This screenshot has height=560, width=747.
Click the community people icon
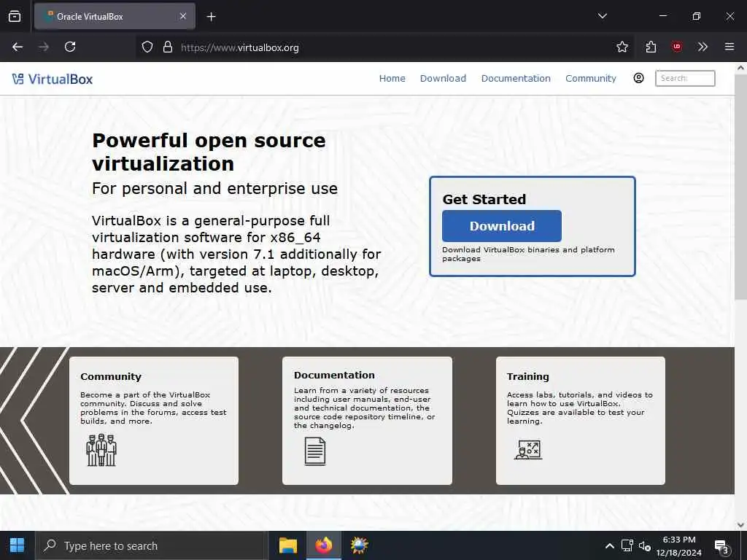coord(101,450)
